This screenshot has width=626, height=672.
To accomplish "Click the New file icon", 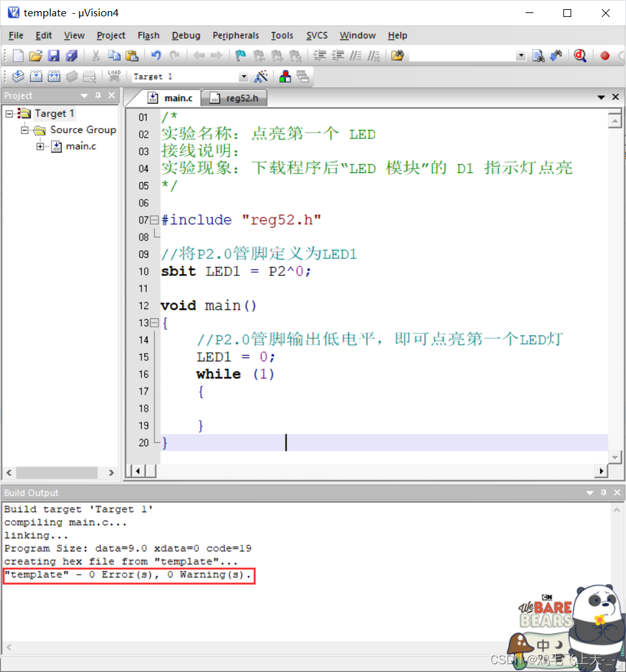I will tap(18, 55).
